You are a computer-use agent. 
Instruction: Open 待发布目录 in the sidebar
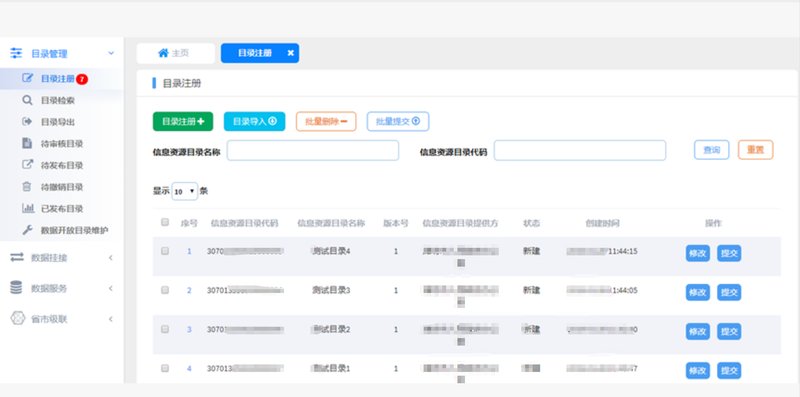tap(62, 165)
